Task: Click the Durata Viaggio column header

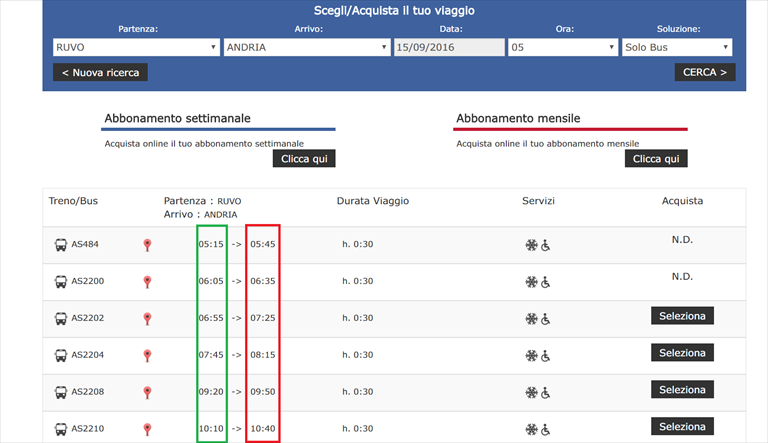Action: point(373,201)
